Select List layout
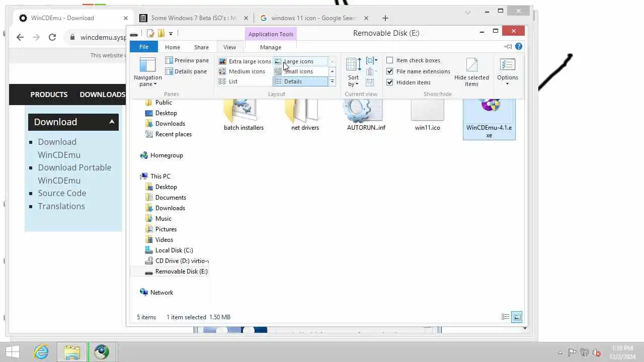The height and width of the screenshot is (362, 644). [245, 81]
